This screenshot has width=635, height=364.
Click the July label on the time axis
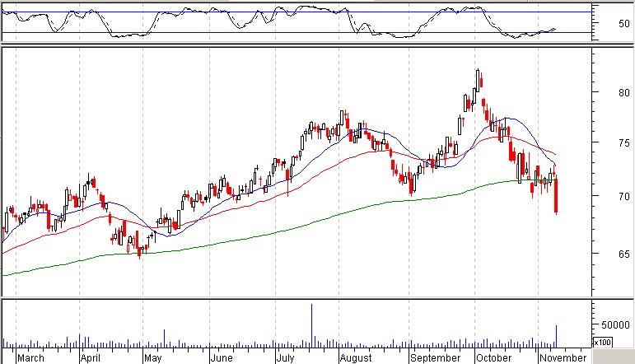pos(286,358)
